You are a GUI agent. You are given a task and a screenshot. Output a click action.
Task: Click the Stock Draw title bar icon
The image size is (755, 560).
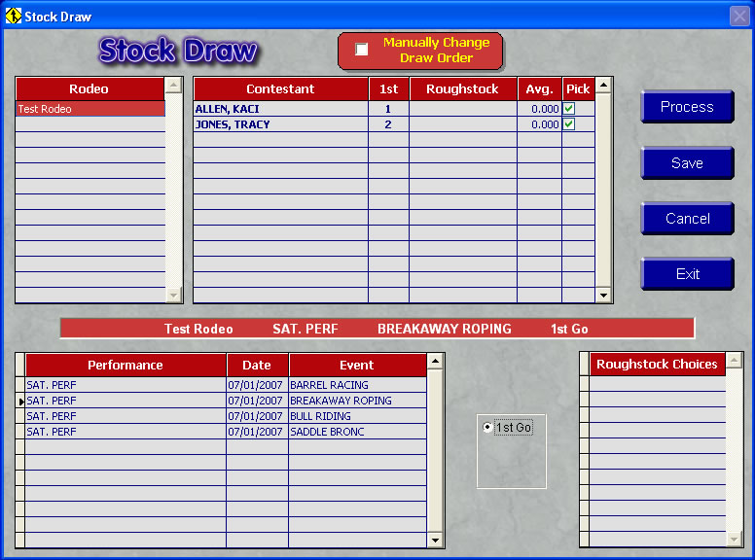coord(14,16)
